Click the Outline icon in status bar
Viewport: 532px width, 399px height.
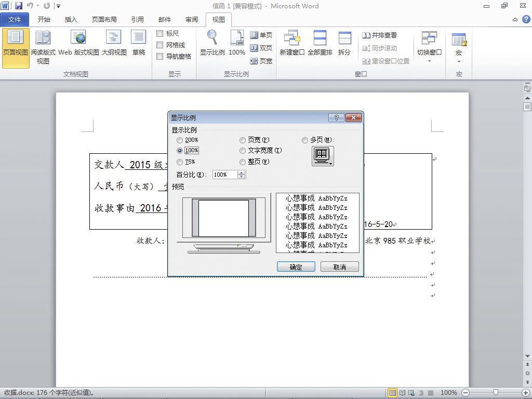(x=421, y=393)
